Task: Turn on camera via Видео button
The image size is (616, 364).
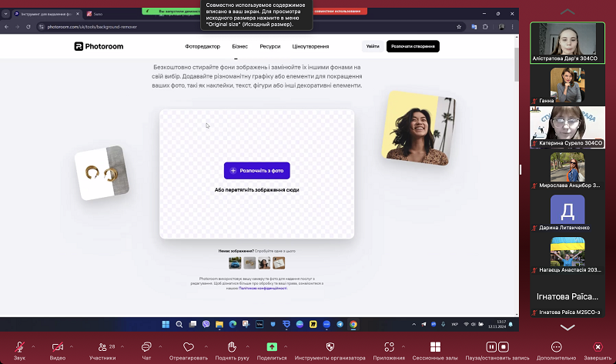Action: (x=57, y=350)
